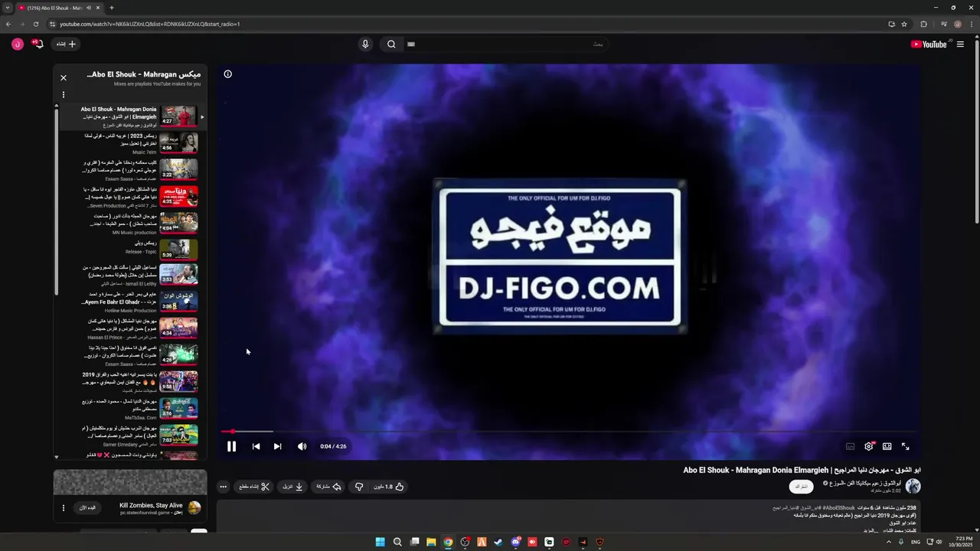Click the search magnifier button
Viewport: 980px width, 551px height.
click(x=391, y=44)
